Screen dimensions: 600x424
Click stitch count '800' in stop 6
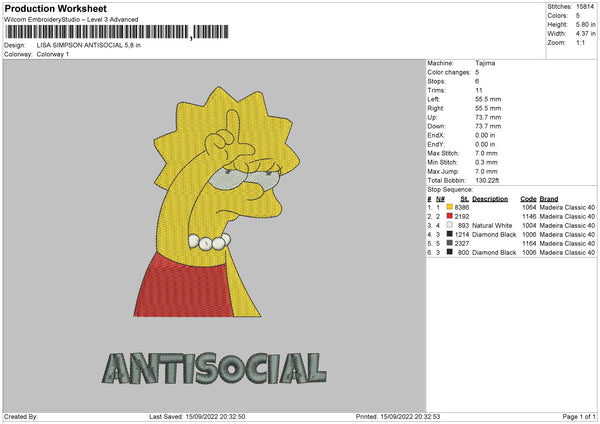point(463,253)
